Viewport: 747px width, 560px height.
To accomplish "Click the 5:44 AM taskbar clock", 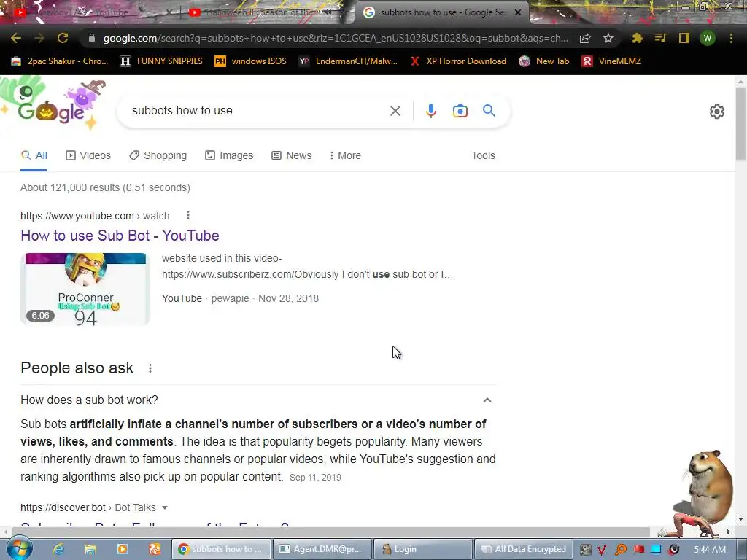I will (710, 550).
